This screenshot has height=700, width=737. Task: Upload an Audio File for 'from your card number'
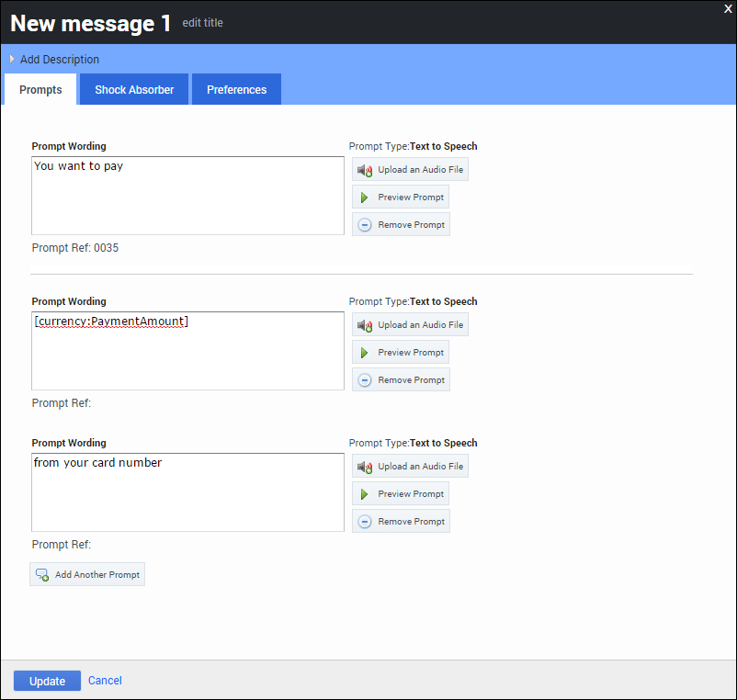pyautogui.click(x=410, y=466)
